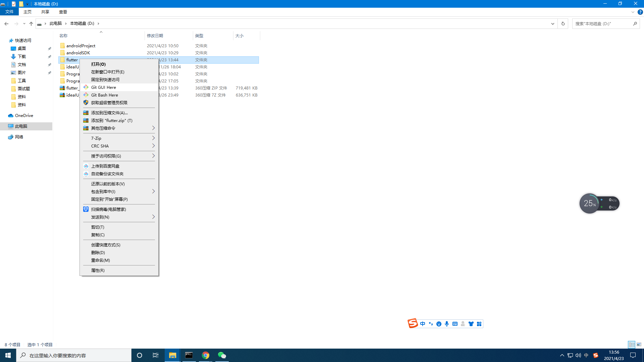Open the Sogou toolbox grid icon
This screenshot has width=644, height=362.
[479, 324]
